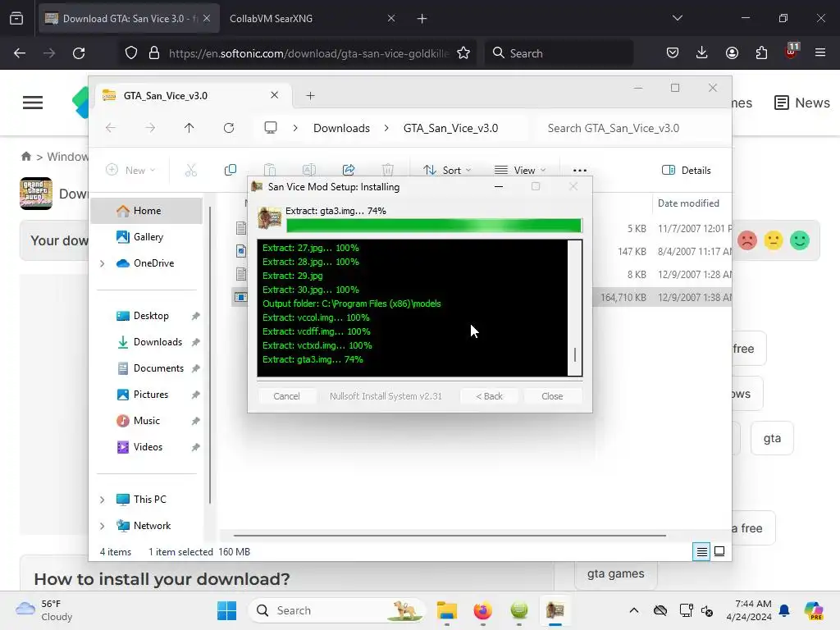Open the Pocket save icon in Firefox
This screenshot has height=630, width=840.
(x=673, y=52)
